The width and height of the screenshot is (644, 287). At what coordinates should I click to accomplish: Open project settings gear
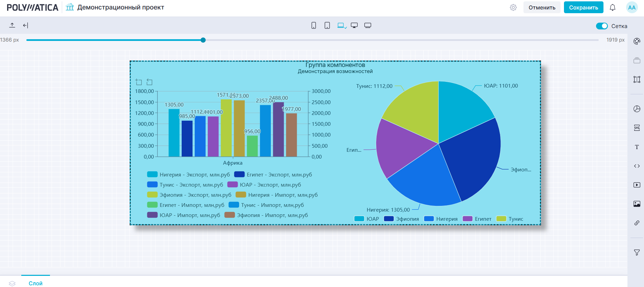[513, 7]
